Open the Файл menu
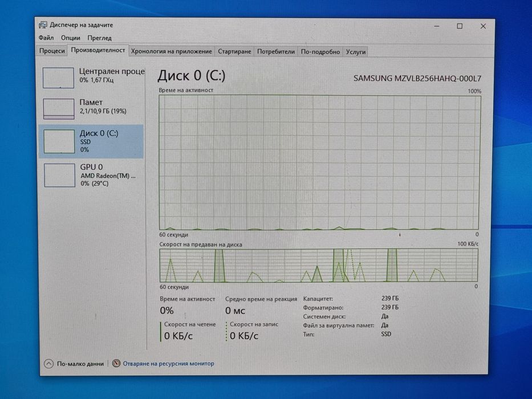Screen dimensions: 532x399 (x=46, y=38)
